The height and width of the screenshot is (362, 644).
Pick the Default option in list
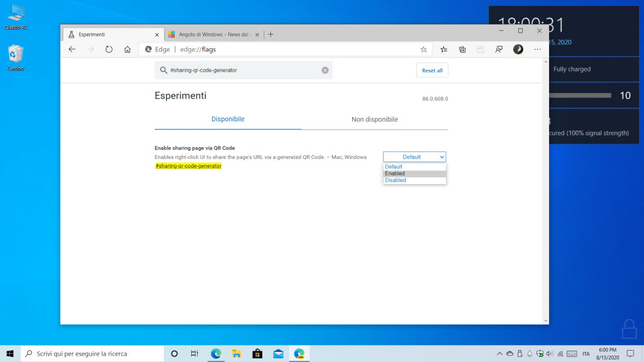click(394, 167)
